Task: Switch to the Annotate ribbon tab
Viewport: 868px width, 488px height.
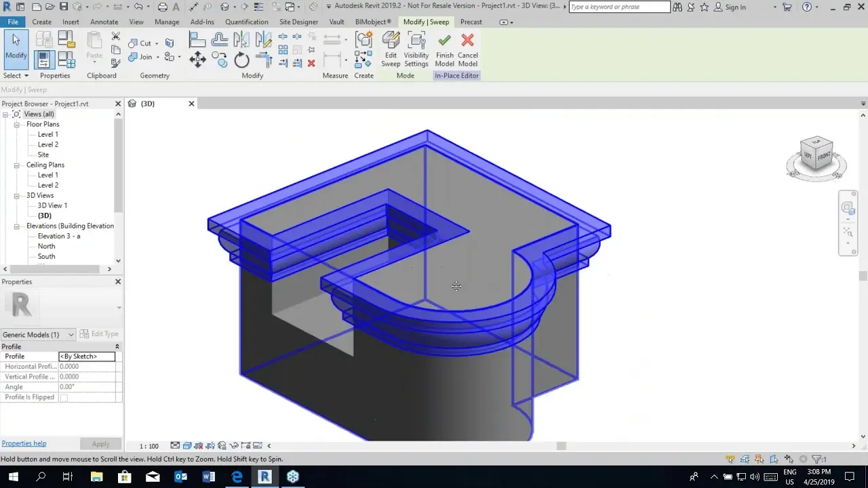Action: point(104,22)
